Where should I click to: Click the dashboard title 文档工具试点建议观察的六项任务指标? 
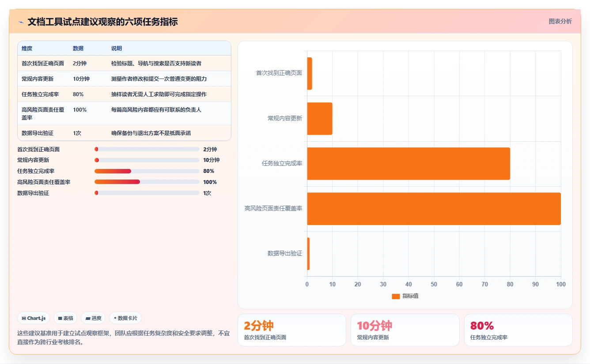102,22
